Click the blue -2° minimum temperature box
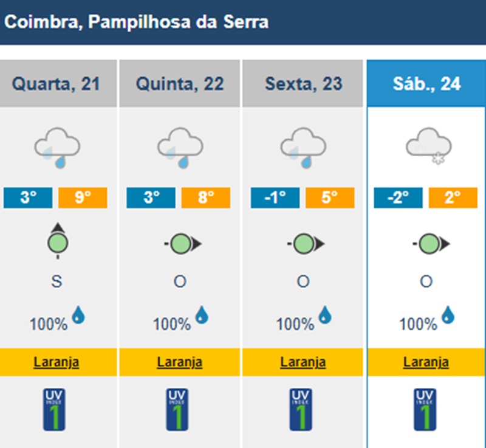 398,198
